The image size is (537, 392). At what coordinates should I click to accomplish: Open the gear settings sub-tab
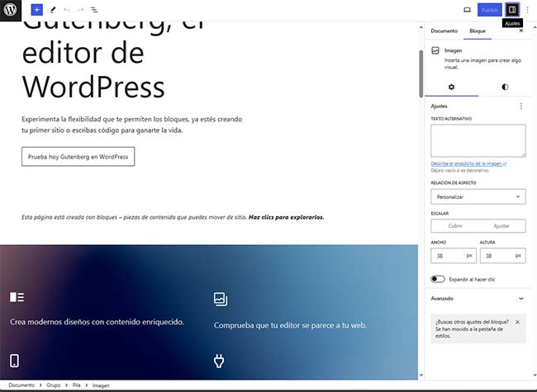coord(451,87)
